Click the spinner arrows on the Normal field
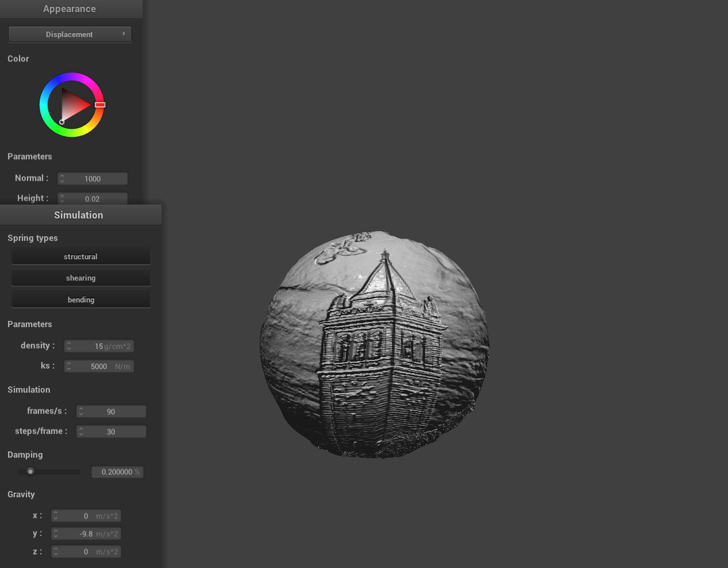728x568 pixels. 62,179
